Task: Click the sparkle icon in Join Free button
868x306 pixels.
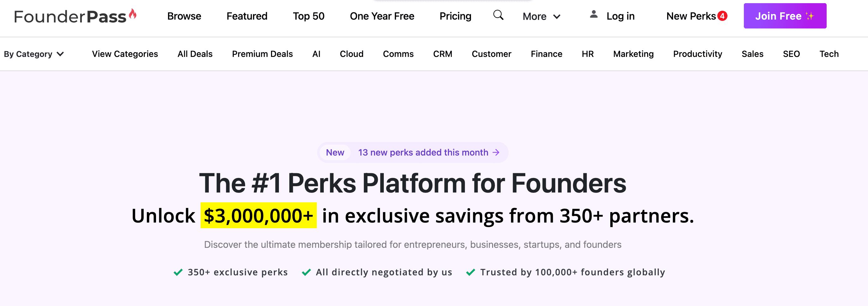Action: click(811, 15)
